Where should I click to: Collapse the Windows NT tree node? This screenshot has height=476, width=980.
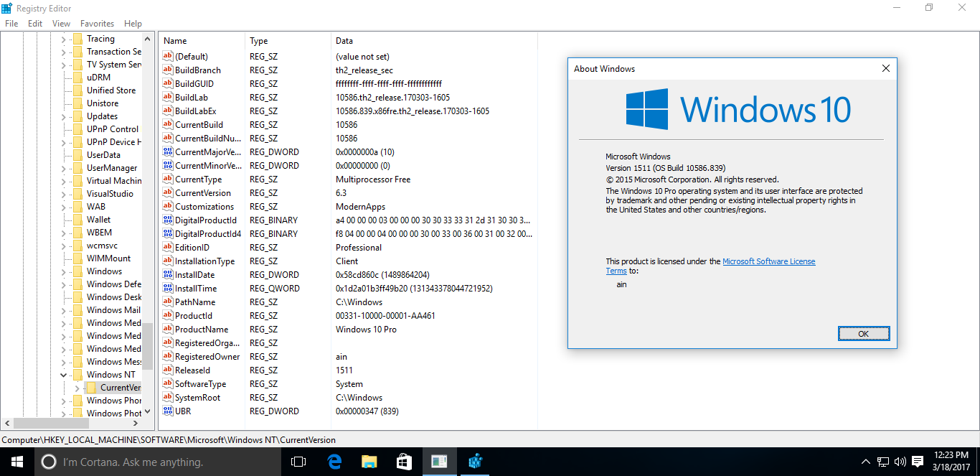tap(63, 375)
